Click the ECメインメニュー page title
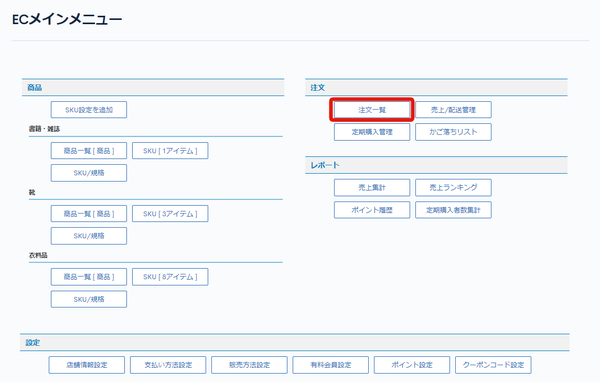Screen dimensions: 600x382 (67, 20)
